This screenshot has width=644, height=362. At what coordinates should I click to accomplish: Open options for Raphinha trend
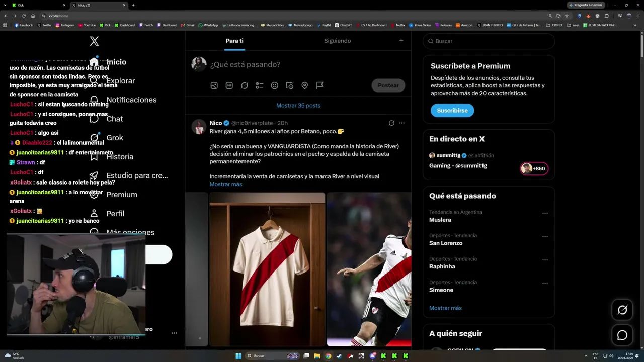pyautogui.click(x=545, y=260)
